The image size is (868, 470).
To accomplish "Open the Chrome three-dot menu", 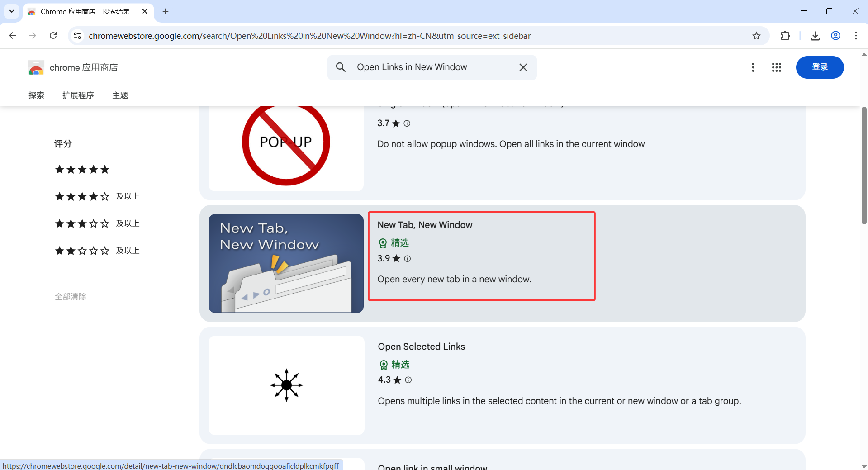I will 856,36.
